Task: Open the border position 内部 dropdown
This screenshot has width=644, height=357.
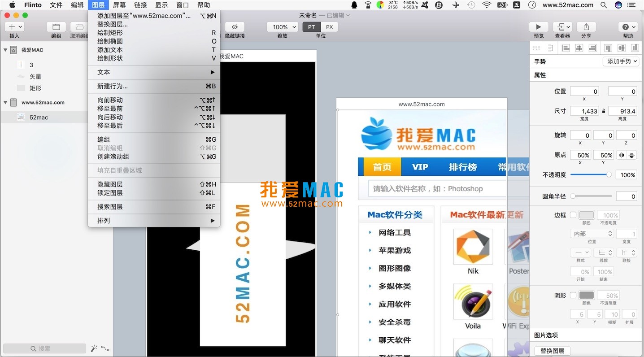Action: click(x=592, y=234)
